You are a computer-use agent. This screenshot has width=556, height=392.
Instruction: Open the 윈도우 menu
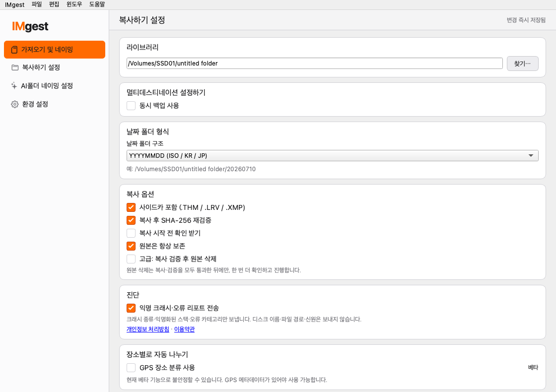coord(74,4)
